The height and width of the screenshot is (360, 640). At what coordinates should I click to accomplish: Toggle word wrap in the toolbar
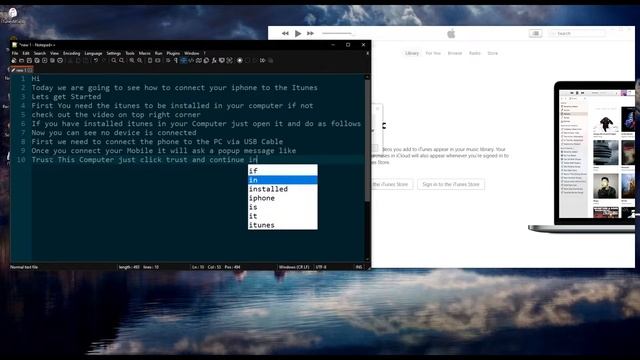click(x=168, y=60)
